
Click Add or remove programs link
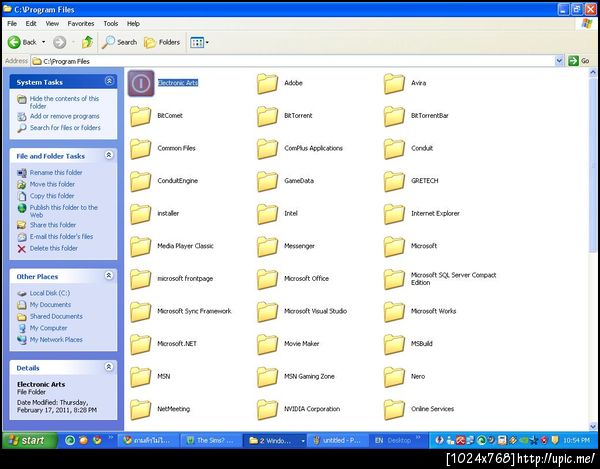pyautogui.click(x=65, y=116)
